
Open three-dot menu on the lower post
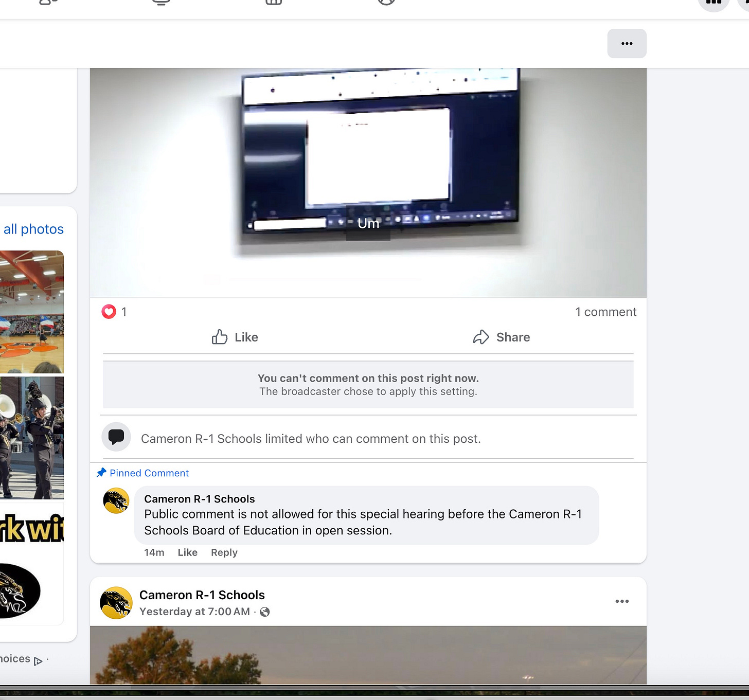click(x=622, y=601)
